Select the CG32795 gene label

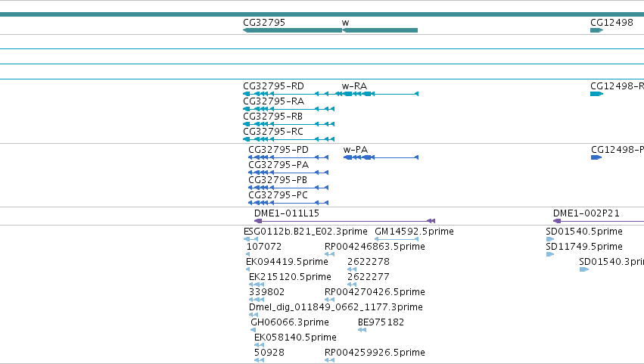pos(264,23)
